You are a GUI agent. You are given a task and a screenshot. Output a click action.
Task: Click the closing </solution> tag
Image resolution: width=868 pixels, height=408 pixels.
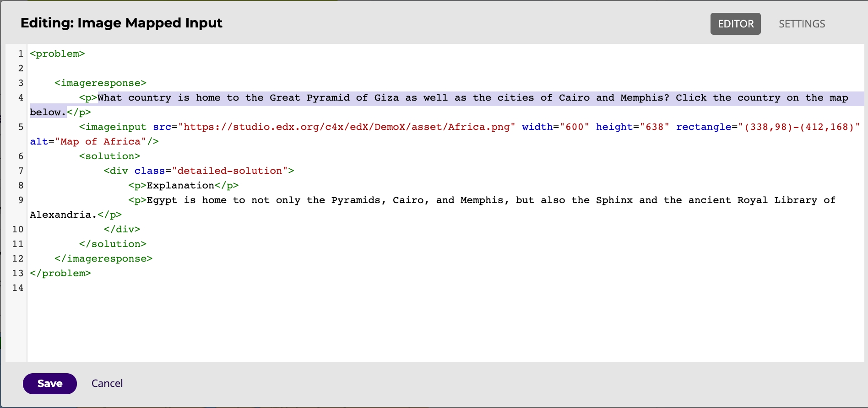coord(113,244)
